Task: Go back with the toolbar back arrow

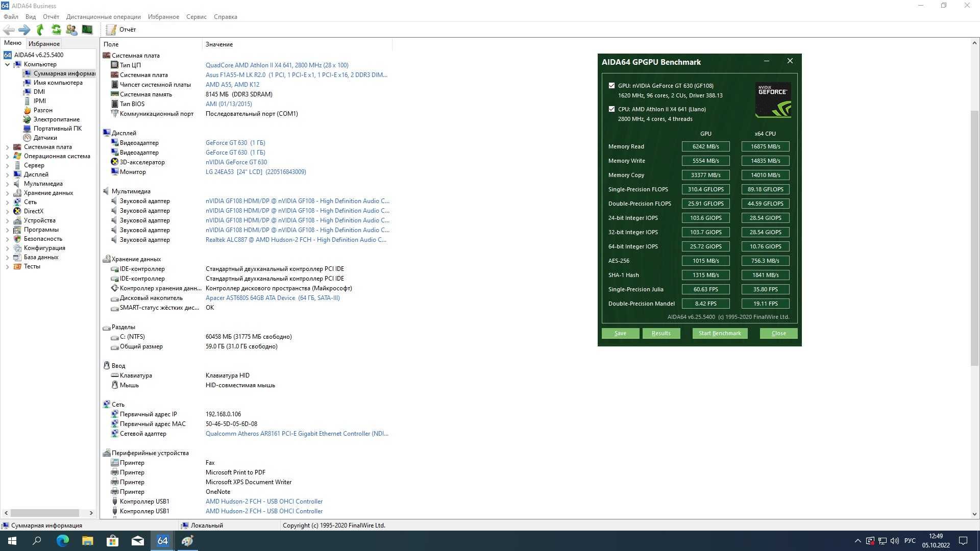Action: [x=9, y=30]
